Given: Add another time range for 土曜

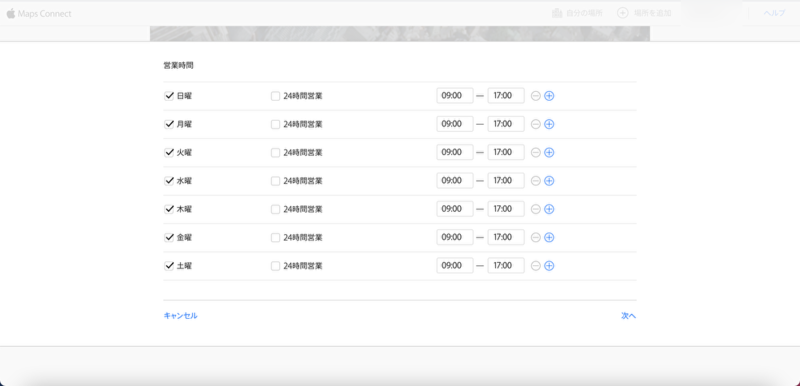Looking at the screenshot, I should [549, 266].
